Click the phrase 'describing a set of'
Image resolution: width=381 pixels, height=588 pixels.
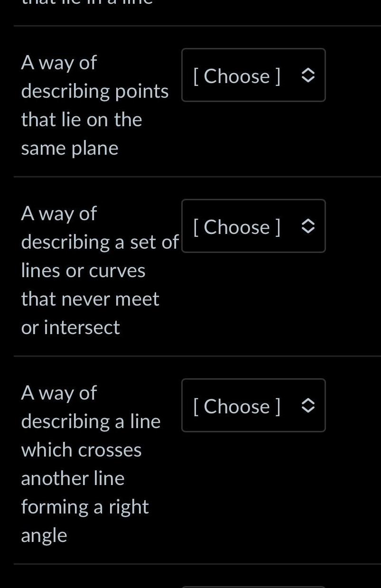(100, 241)
